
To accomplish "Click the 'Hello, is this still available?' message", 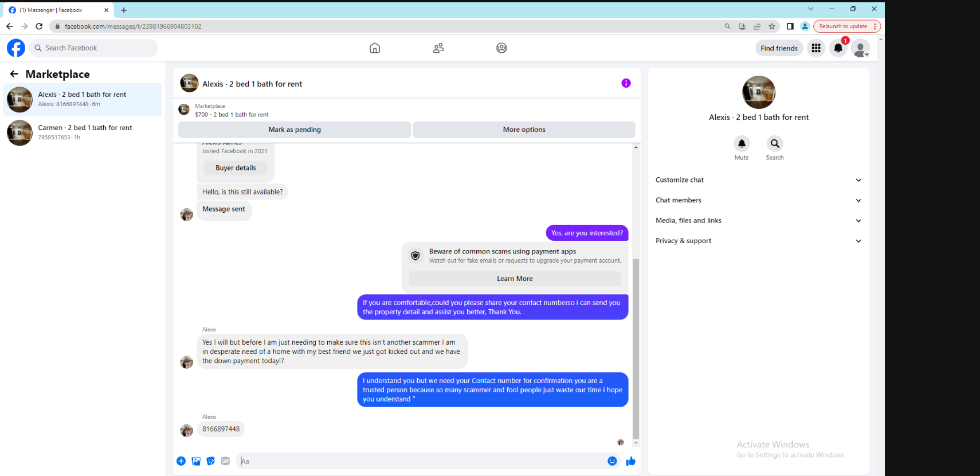I will (x=242, y=192).
